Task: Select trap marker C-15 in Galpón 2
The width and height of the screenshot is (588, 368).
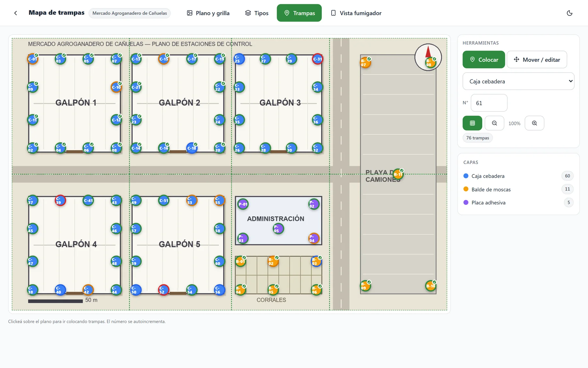Action: click(164, 59)
